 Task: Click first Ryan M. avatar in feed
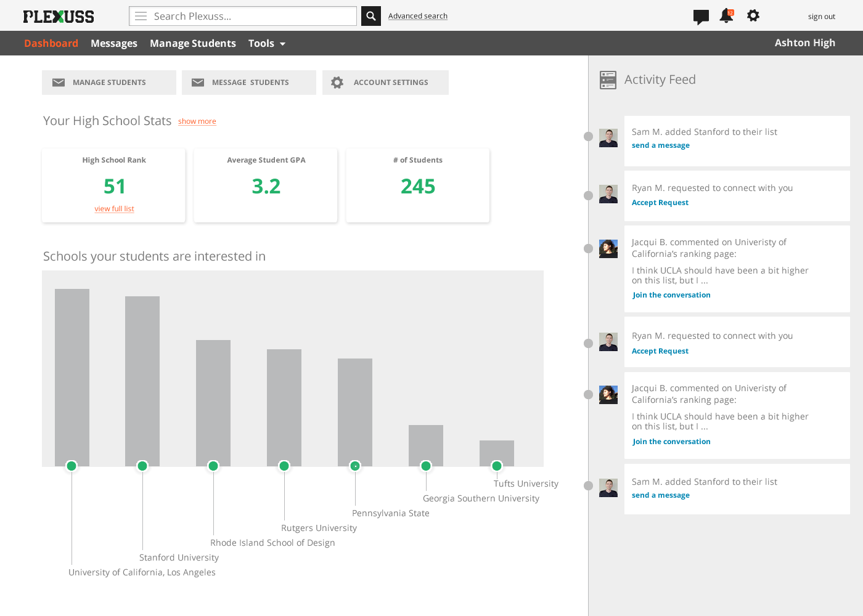pos(608,194)
